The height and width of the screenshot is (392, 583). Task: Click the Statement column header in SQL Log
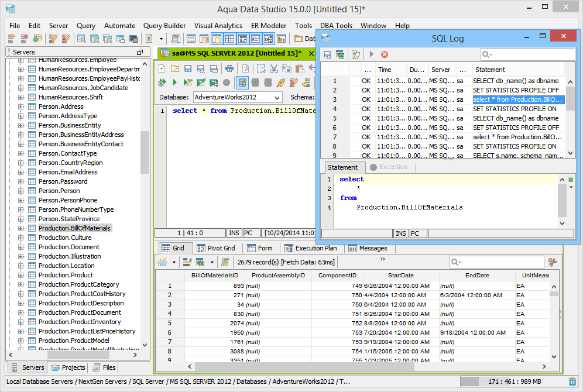tap(491, 70)
